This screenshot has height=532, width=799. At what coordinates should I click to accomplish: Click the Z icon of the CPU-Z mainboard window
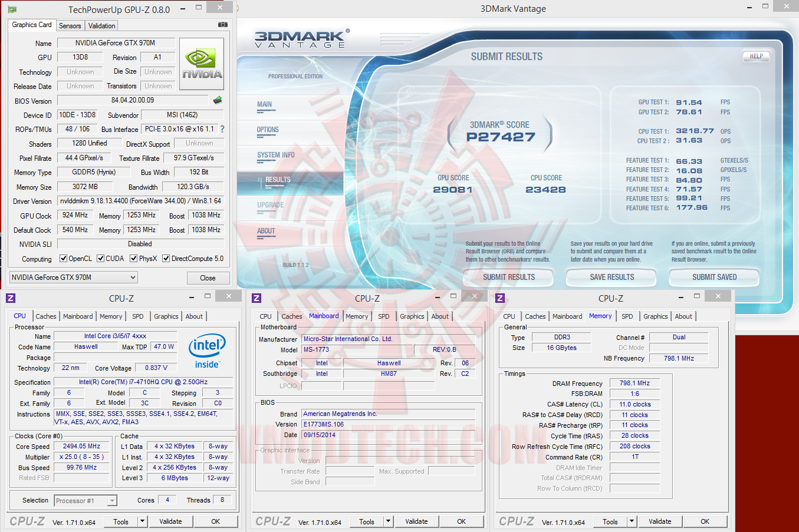pos(256,298)
